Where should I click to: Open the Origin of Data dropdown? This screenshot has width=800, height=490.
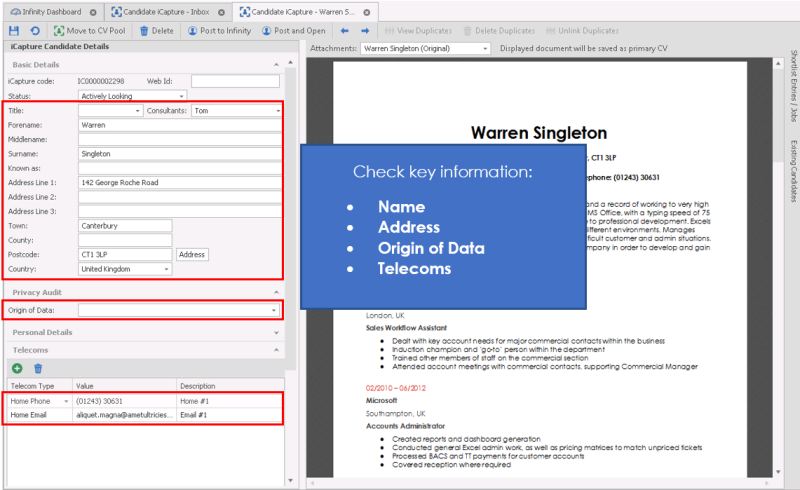275,311
